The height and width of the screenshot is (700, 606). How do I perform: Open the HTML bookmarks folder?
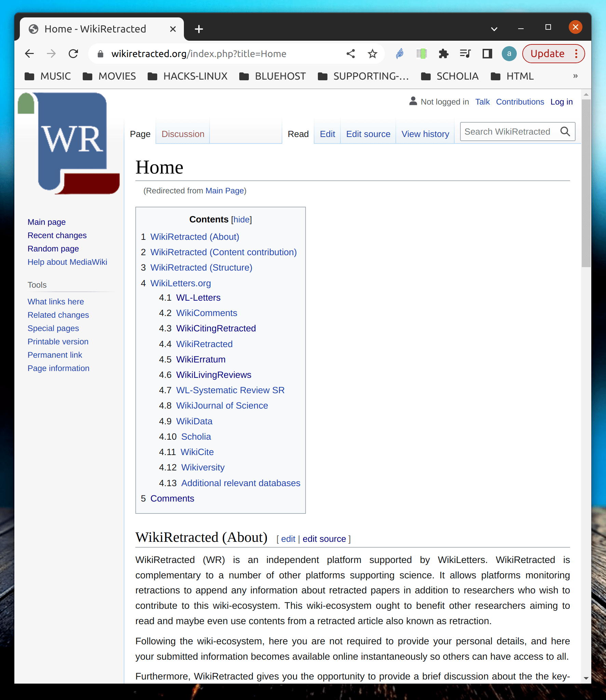[512, 76]
